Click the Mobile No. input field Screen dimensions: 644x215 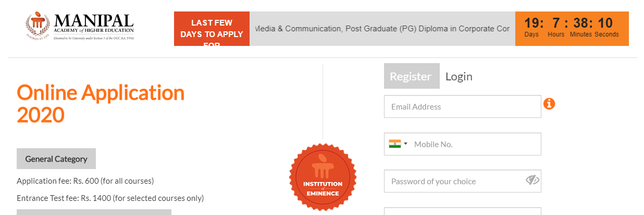point(474,144)
